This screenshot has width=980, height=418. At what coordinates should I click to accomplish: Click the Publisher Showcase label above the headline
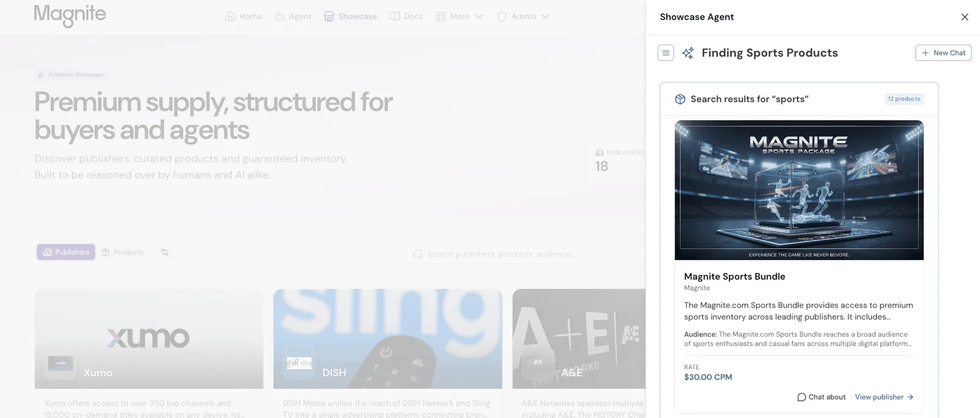click(x=71, y=75)
